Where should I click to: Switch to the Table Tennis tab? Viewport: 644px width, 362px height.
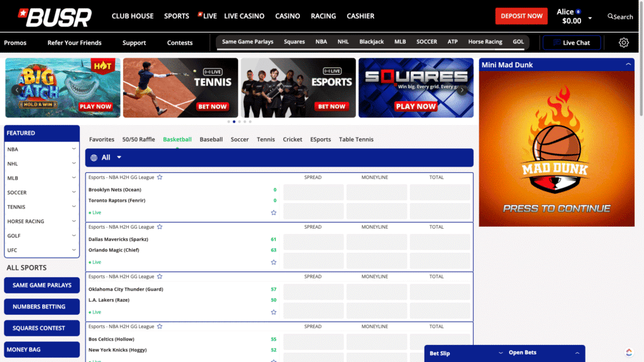(x=356, y=140)
